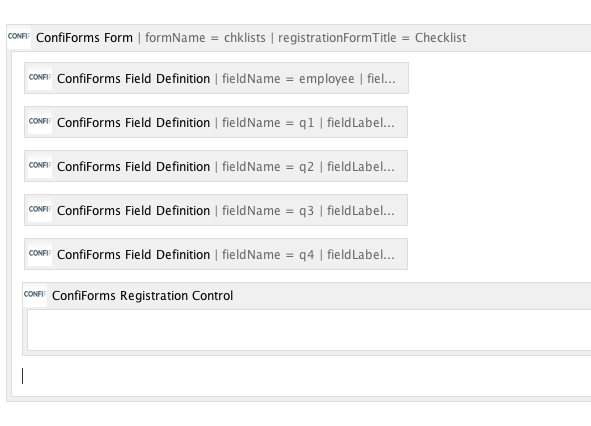This screenshot has height=426, width=591.
Task: Select the ConfiForms Form macro header title
Action: pos(84,38)
